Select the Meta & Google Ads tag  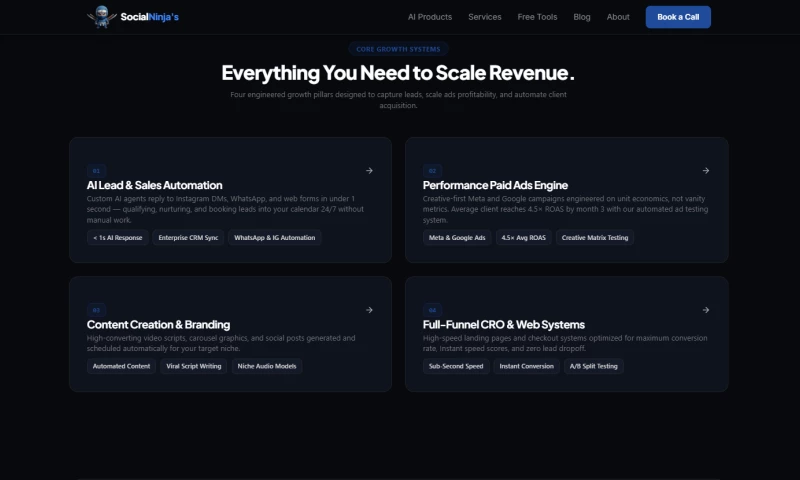457,238
